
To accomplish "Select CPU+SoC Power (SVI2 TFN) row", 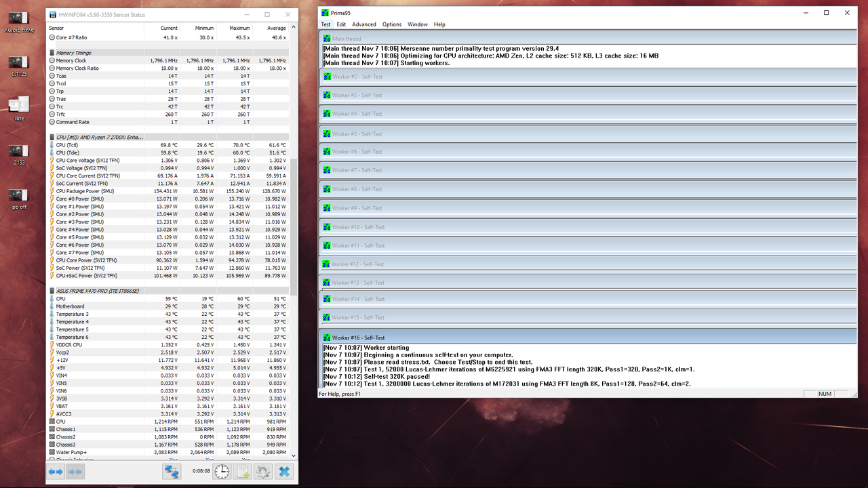I will click(168, 276).
